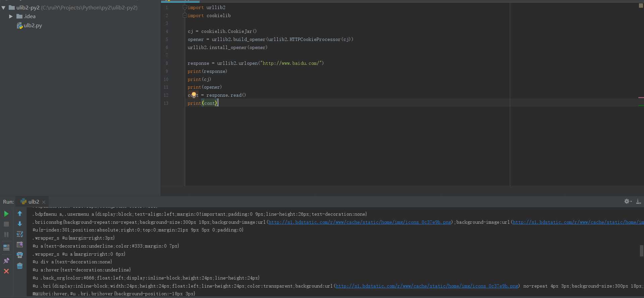Open ulb2.py in project tree
The width and height of the screenshot is (644, 298).
tap(30, 26)
